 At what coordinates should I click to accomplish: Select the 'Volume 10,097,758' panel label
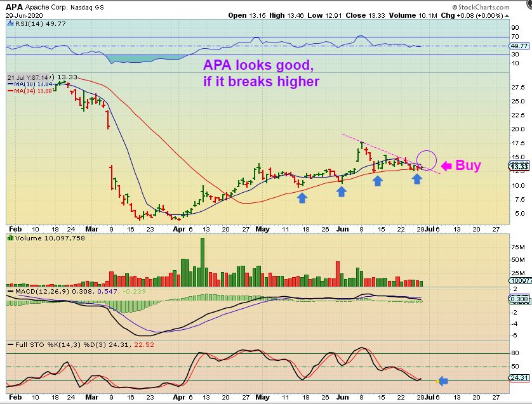click(50, 238)
